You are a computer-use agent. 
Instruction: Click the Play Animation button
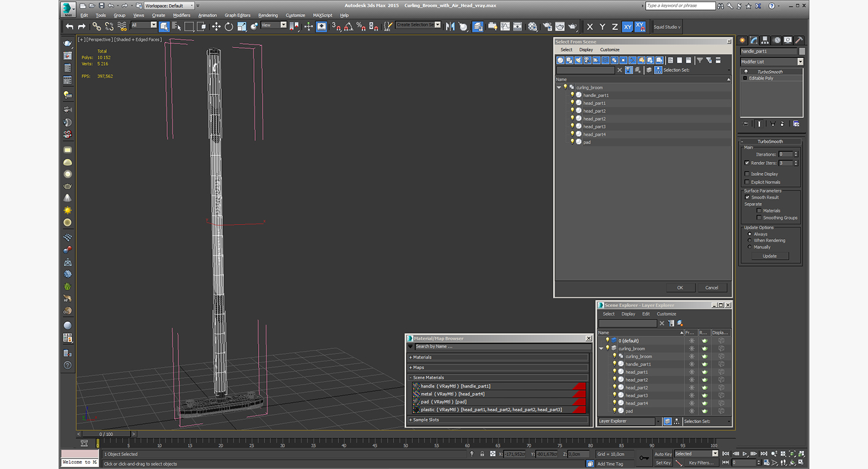tap(745, 454)
